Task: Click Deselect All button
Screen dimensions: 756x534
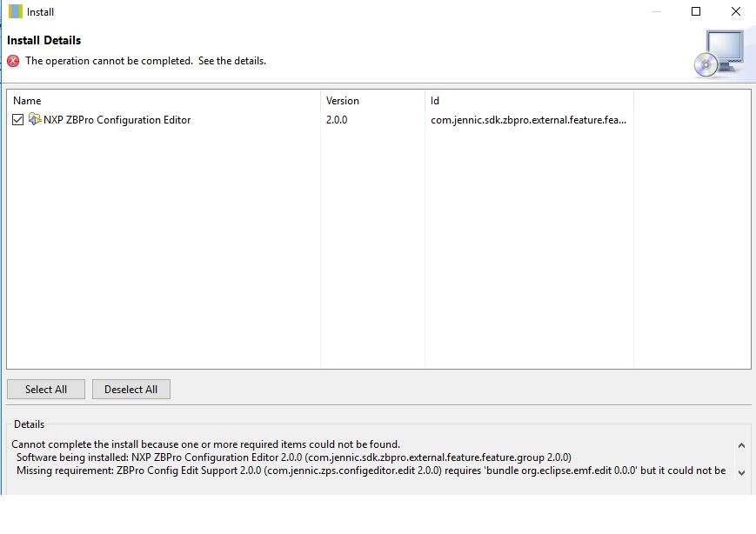Action: click(131, 390)
